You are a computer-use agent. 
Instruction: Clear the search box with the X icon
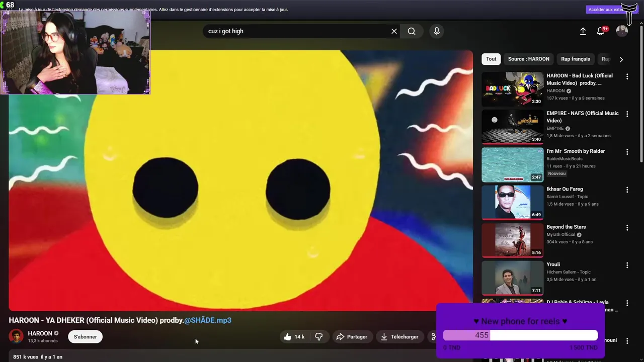pyautogui.click(x=394, y=31)
